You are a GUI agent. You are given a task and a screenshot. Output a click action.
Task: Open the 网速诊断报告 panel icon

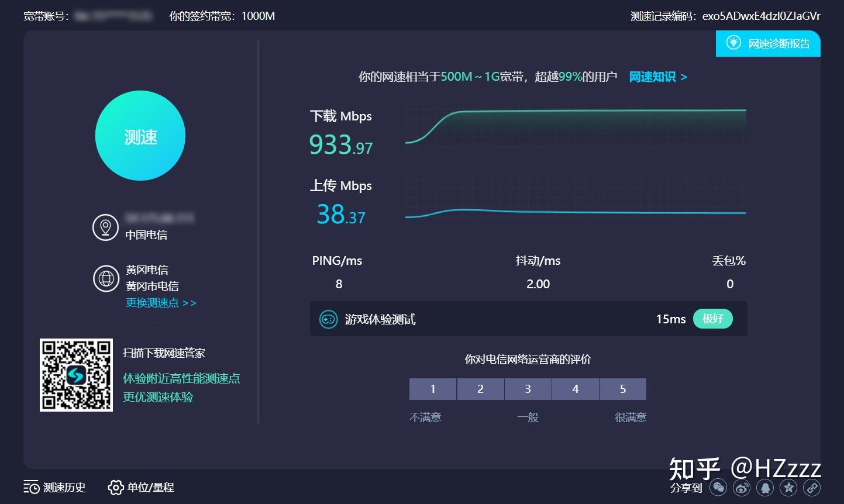click(x=733, y=43)
